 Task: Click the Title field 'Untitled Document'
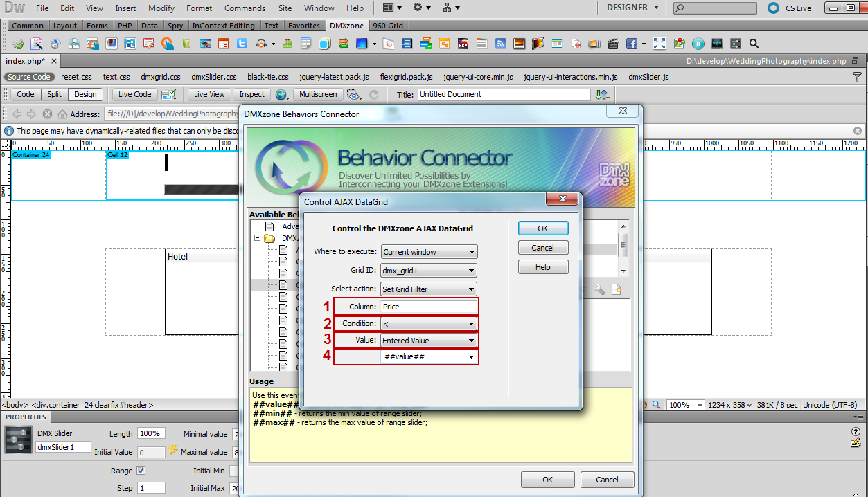tap(504, 94)
